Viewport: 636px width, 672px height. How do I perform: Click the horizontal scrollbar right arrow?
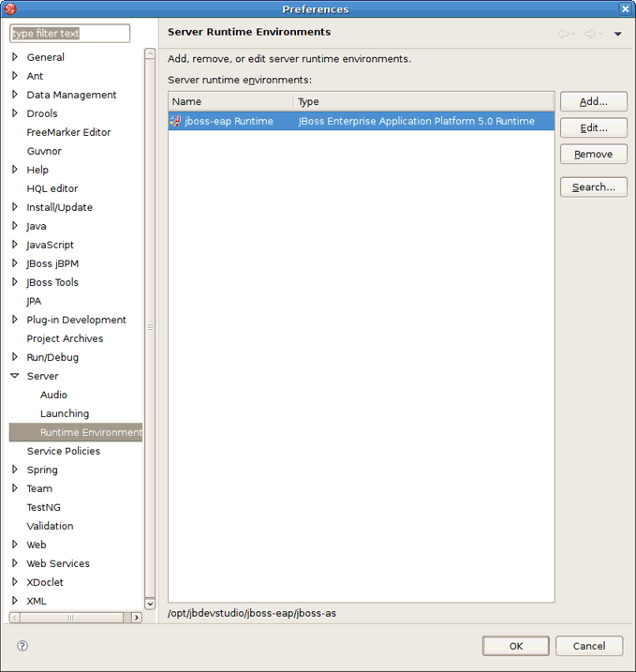pos(137,618)
